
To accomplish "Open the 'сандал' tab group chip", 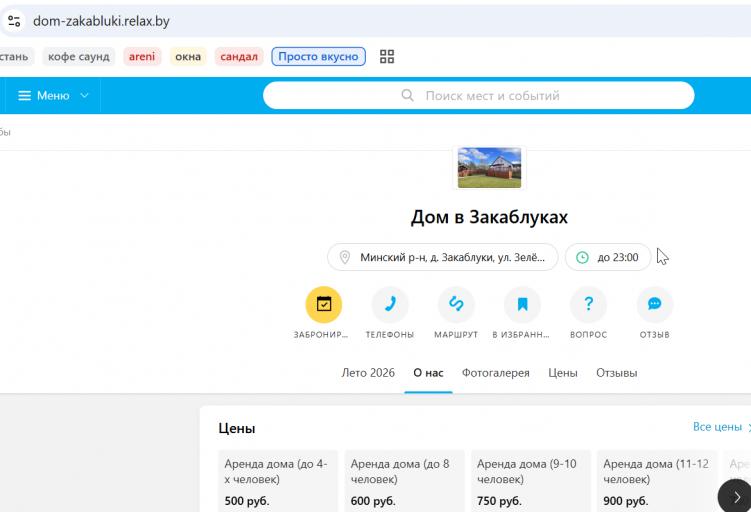I will coord(239,57).
